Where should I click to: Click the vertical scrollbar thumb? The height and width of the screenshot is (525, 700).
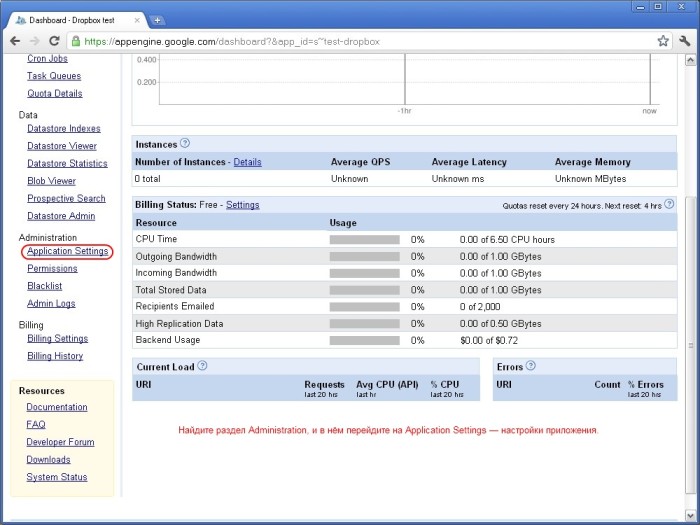point(690,344)
